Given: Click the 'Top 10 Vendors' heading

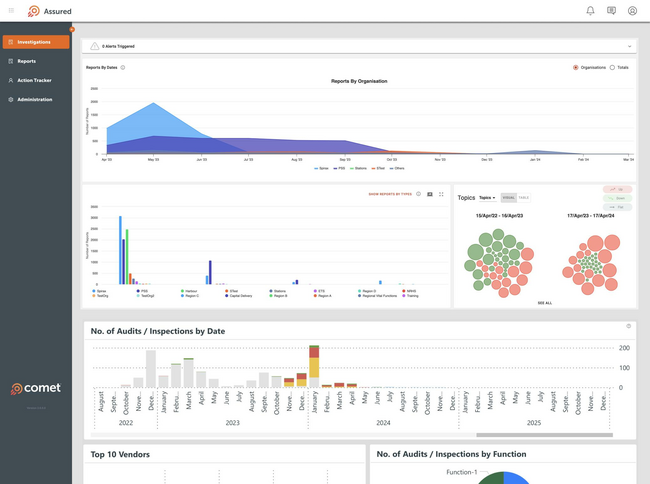Looking at the screenshot, I should coord(120,455).
